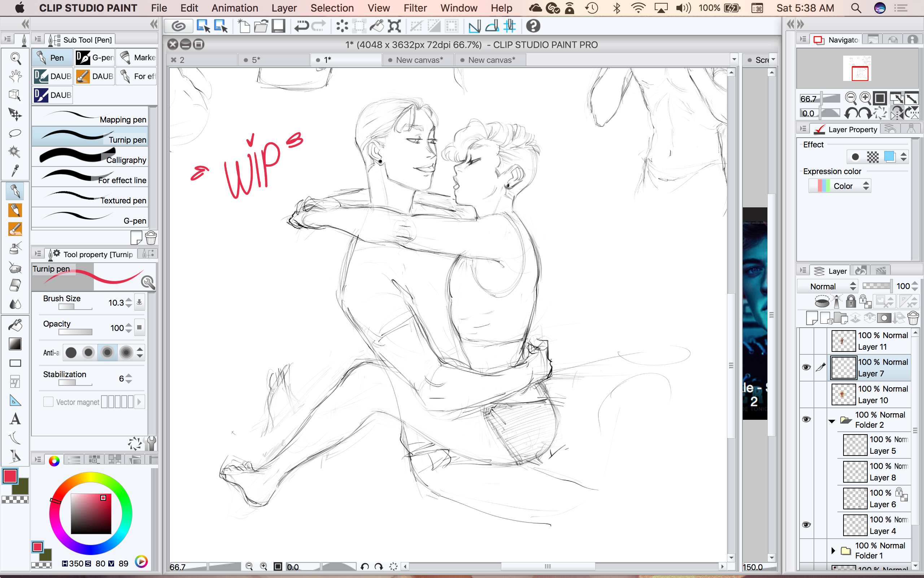Delete sub tool using trash icon
This screenshot has height=578, width=924.
tap(151, 238)
